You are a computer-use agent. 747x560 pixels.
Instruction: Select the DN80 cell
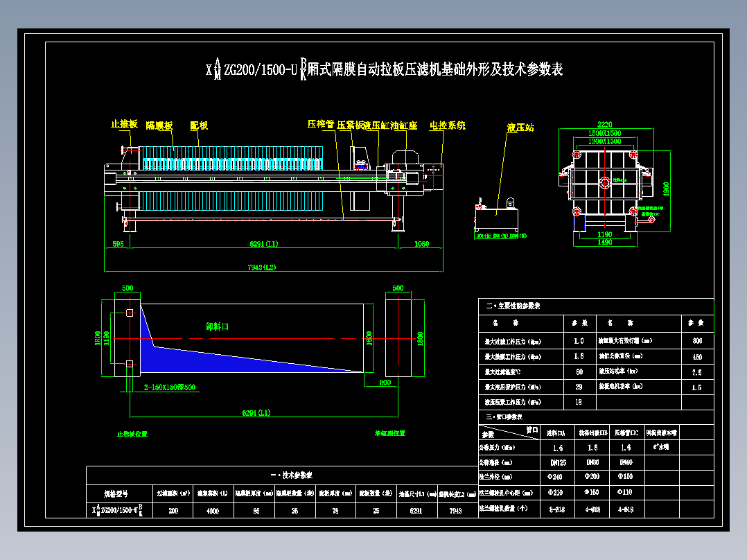coord(592,462)
